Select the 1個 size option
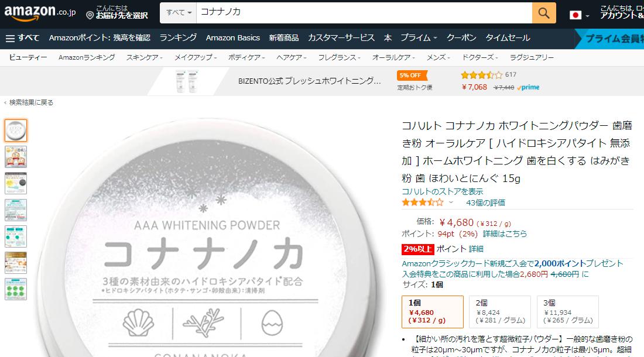 [x=433, y=312]
